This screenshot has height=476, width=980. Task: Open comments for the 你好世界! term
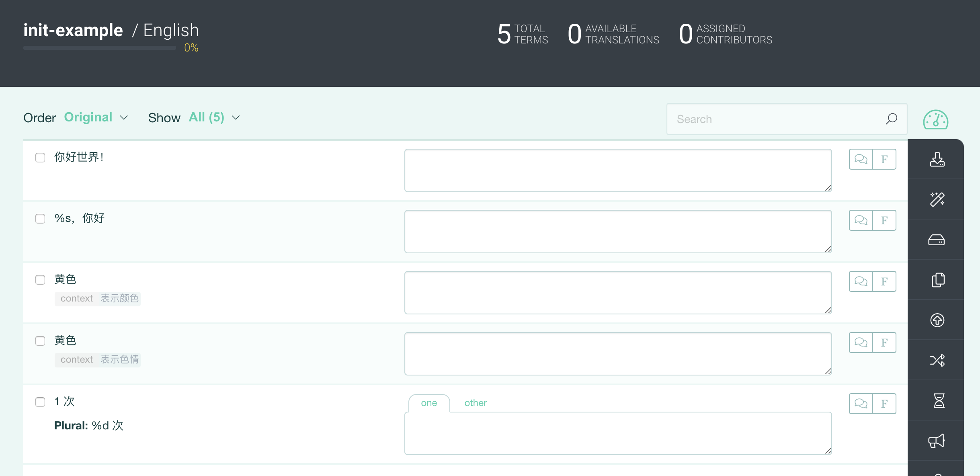(861, 159)
